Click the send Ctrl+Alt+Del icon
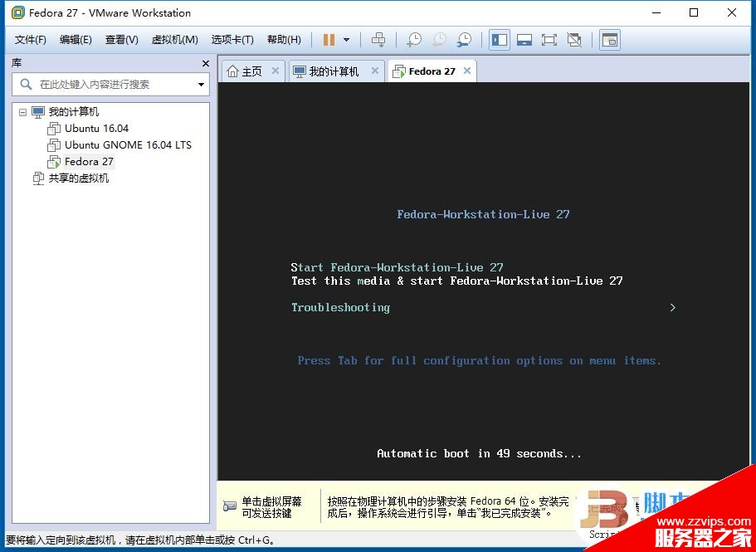 point(378,40)
